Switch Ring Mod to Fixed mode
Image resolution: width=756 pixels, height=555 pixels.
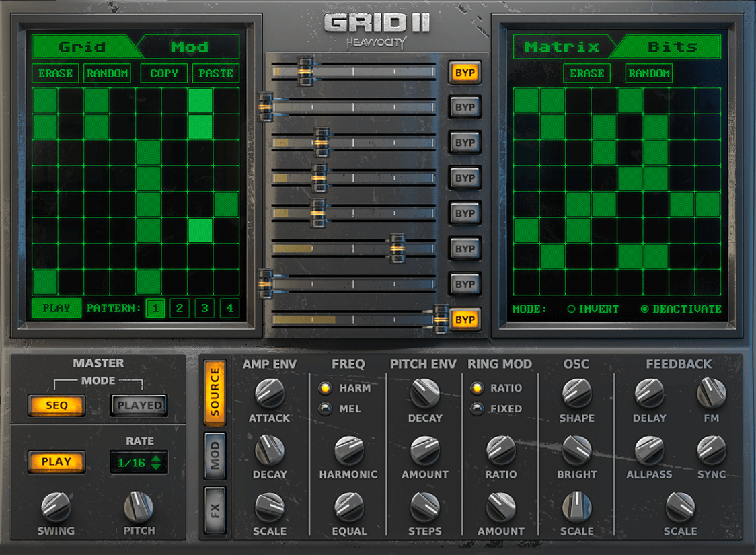point(478,408)
